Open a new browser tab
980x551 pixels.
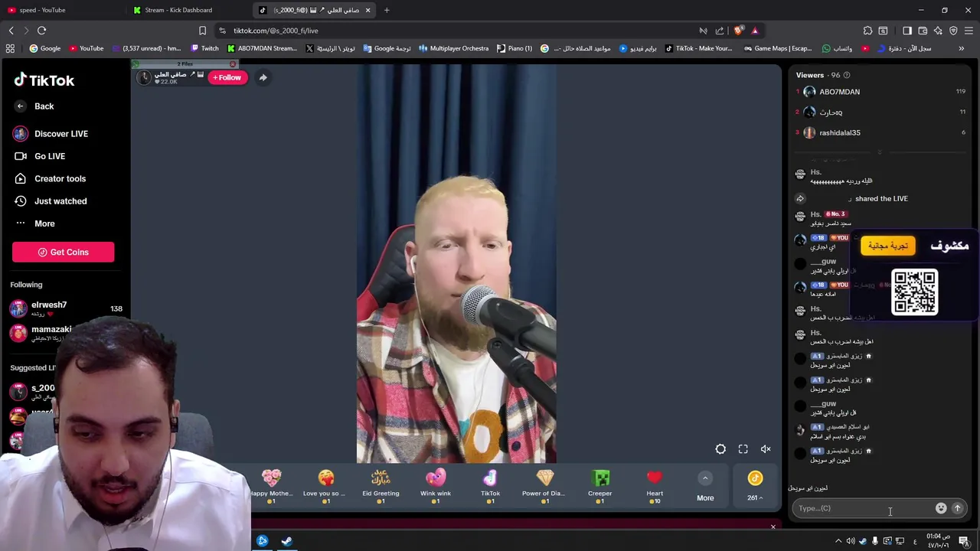click(x=387, y=10)
